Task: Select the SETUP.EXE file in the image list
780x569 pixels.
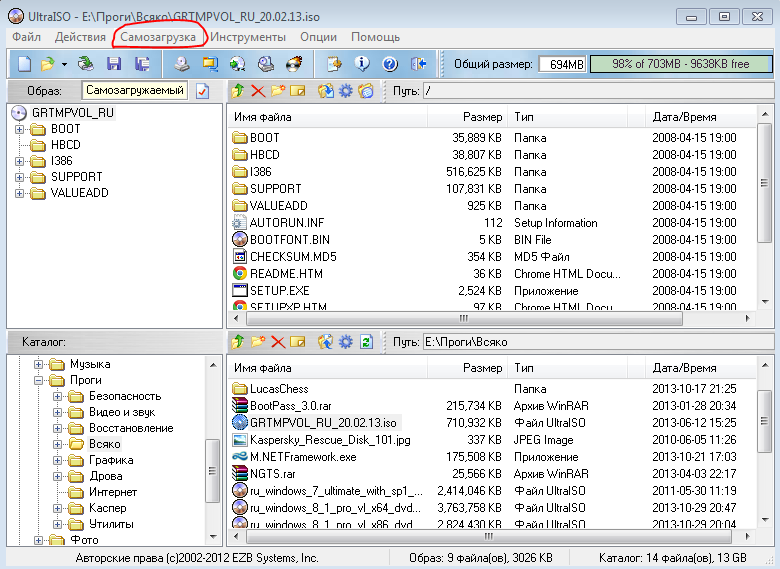Action: 280,290
